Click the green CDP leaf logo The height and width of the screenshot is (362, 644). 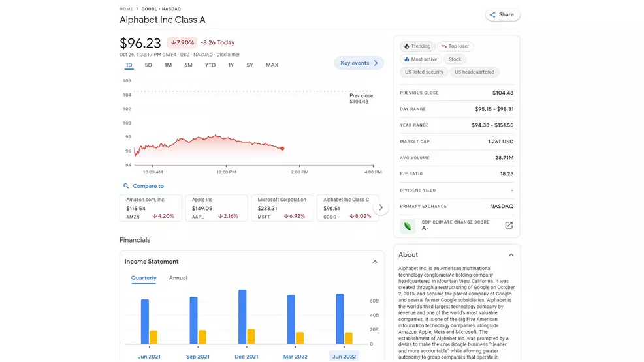click(408, 226)
